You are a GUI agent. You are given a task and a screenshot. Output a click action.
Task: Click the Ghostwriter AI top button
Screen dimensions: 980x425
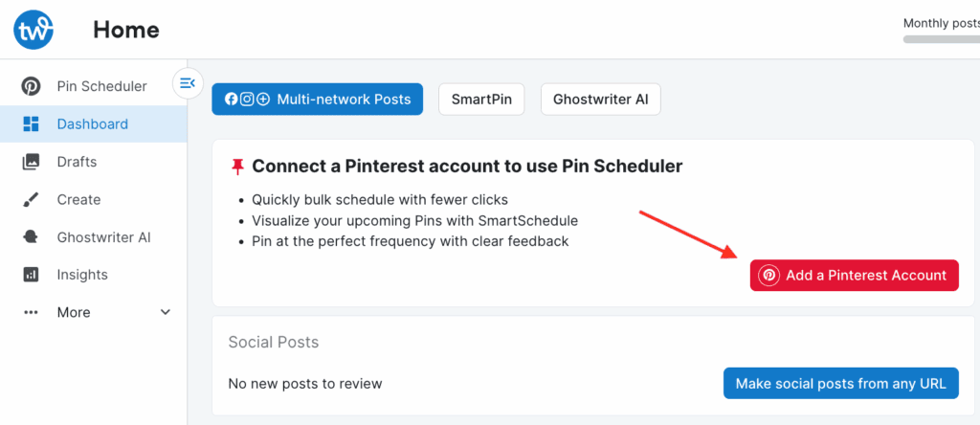pos(600,99)
